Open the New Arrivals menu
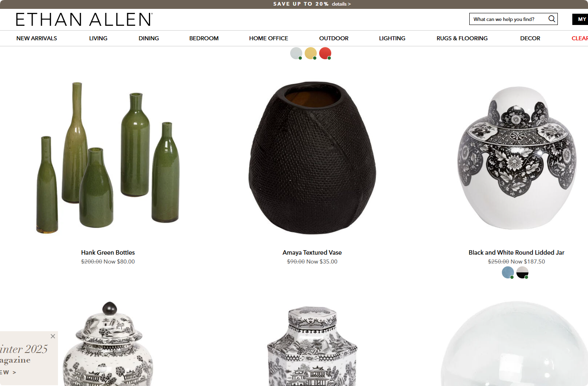Viewport: 588px width, 386px height. point(37,38)
